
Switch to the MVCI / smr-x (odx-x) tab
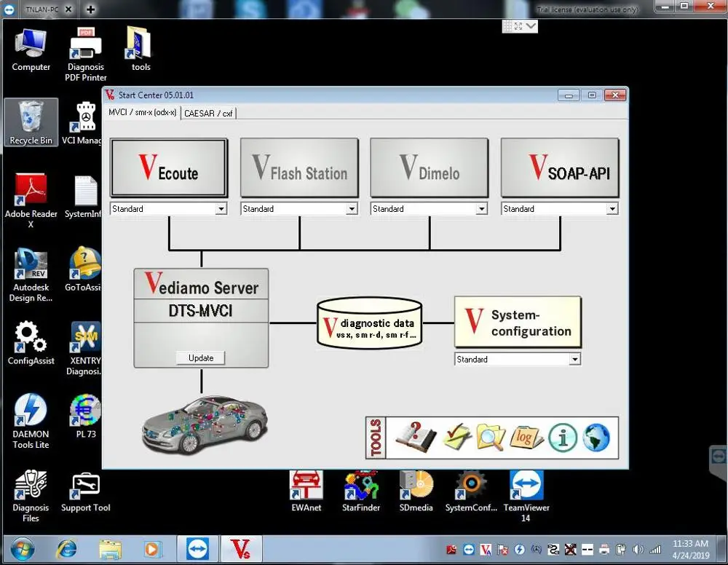[x=142, y=112]
